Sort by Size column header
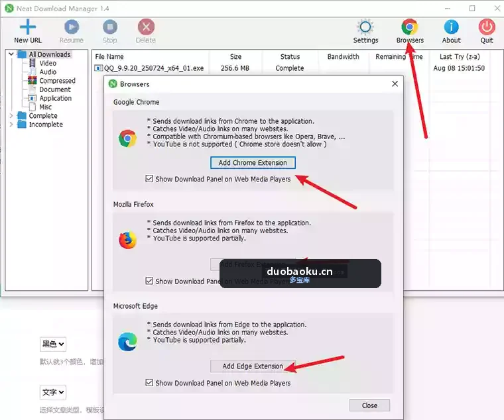504x420 pixels. [235, 57]
